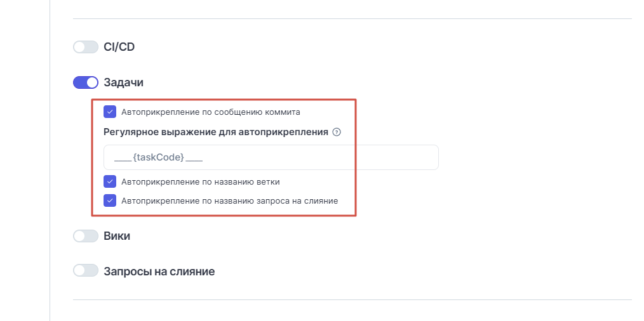Click the Автоприкрепление по названию запроса на слияние text
644x321 pixels.
(229, 201)
